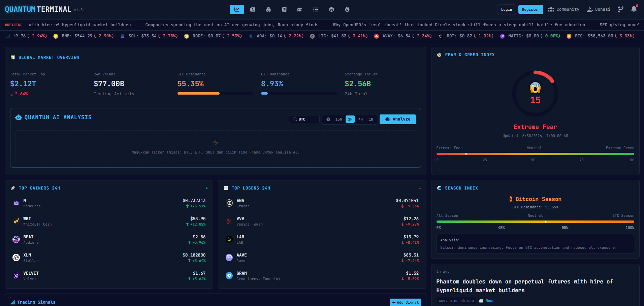The width and height of the screenshot is (644, 306).
Task: Select the 4H time frame
Action: (360, 119)
